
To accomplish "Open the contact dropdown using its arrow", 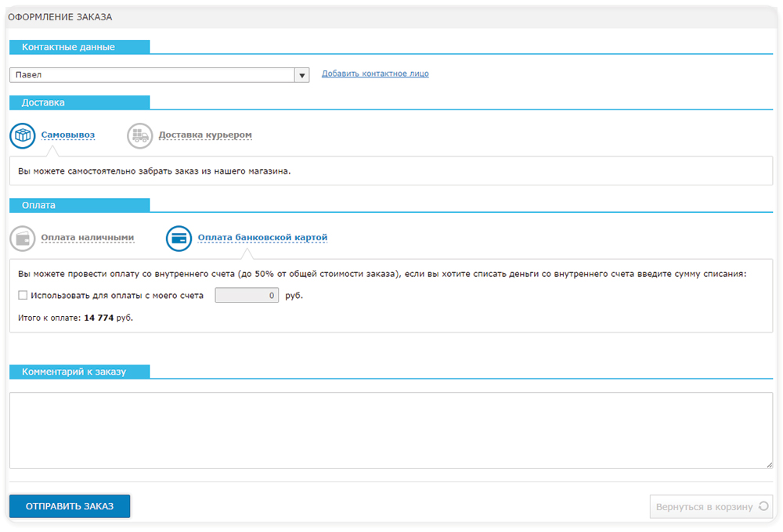I will pos(301,75).
